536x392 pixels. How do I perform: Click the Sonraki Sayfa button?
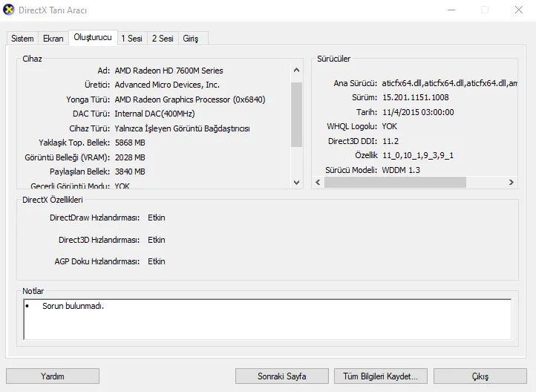click(x=282, y=376)
